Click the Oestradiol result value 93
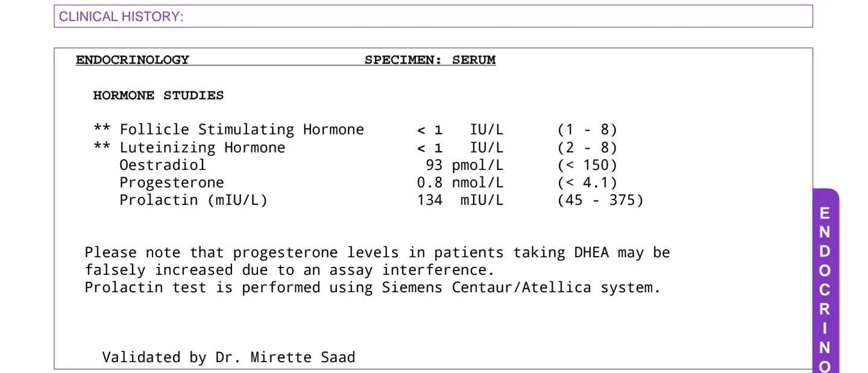868x373 pixels. click(x=434, y=165)
